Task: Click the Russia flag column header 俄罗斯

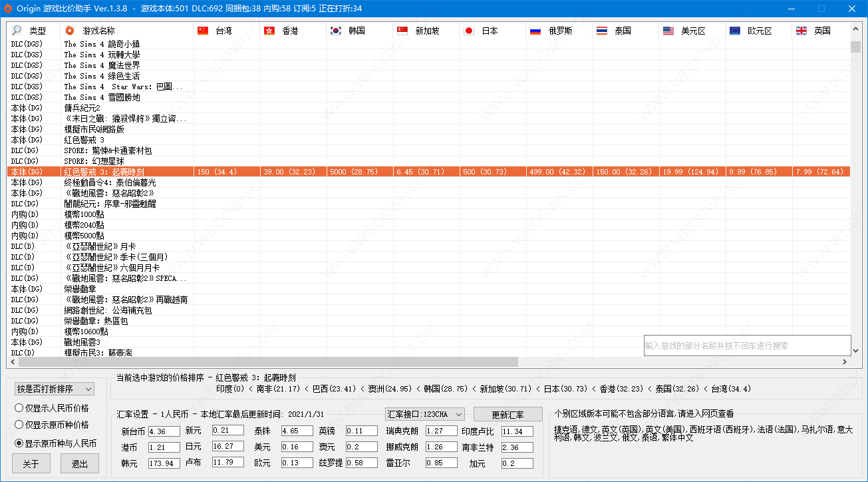Action: coord(559,31)
